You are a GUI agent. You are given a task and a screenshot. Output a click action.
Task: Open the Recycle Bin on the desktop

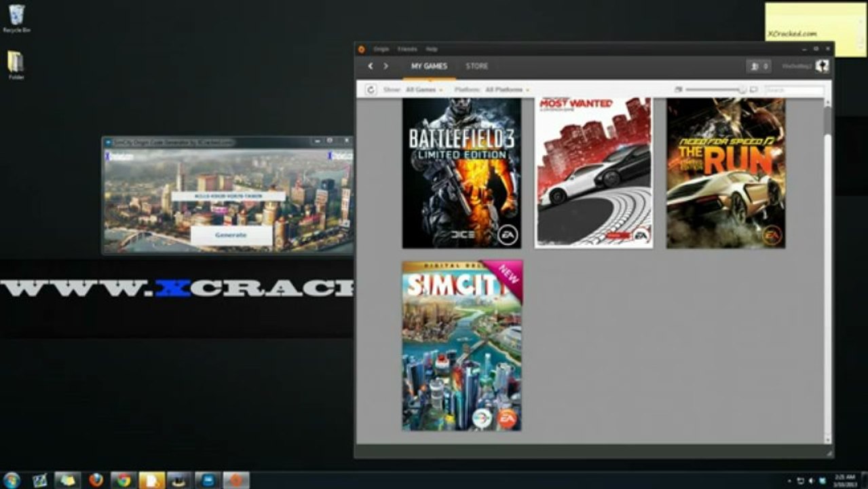point(16,18)
